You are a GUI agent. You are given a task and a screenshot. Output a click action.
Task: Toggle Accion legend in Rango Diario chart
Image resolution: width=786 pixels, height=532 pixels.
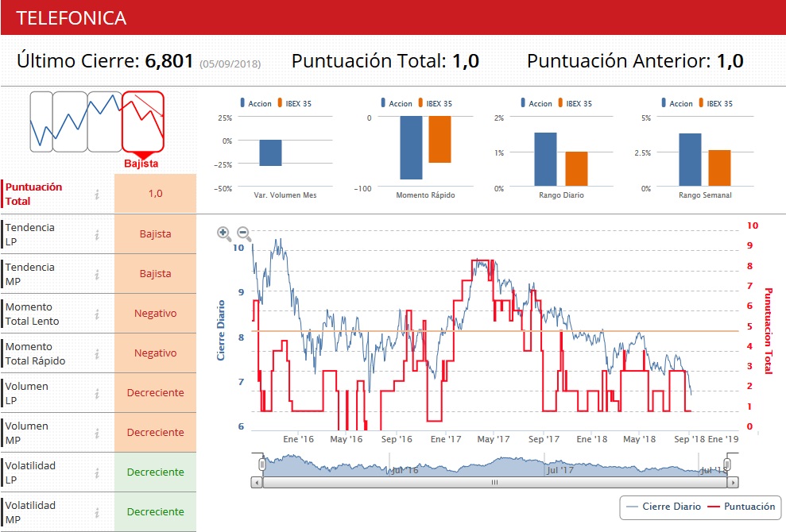(x=536, y=103)
